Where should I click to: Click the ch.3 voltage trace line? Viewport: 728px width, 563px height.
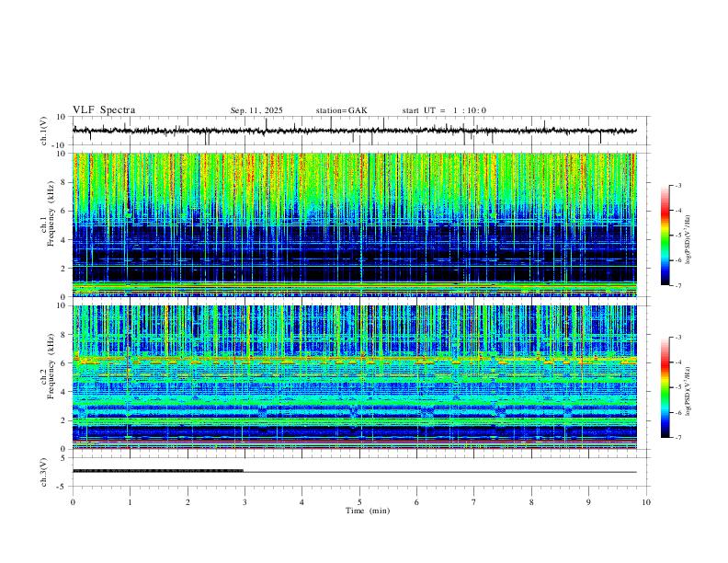pyautogui.click(x=354, y=472)
